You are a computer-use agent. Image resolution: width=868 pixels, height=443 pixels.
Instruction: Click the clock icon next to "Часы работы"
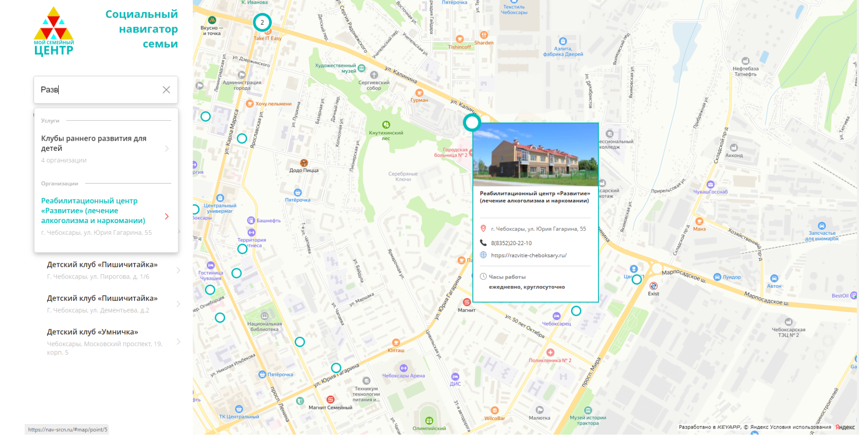point(483,277)
